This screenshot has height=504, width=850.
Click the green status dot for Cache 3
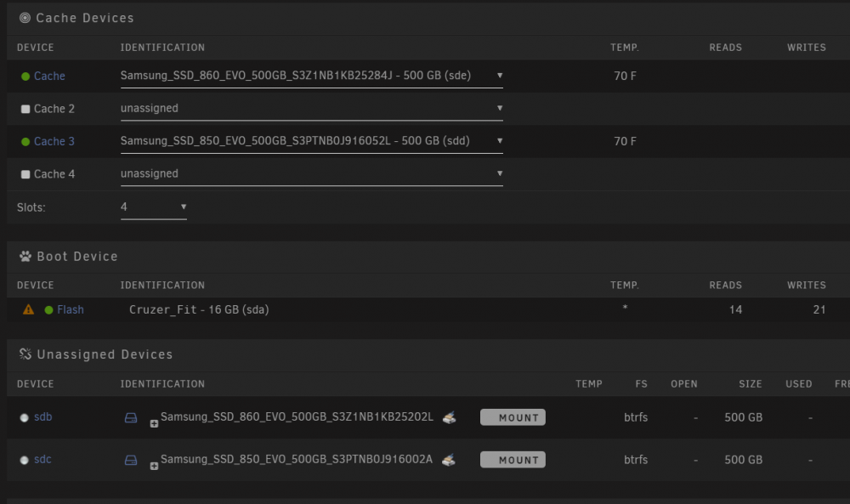tap(25, 141)
